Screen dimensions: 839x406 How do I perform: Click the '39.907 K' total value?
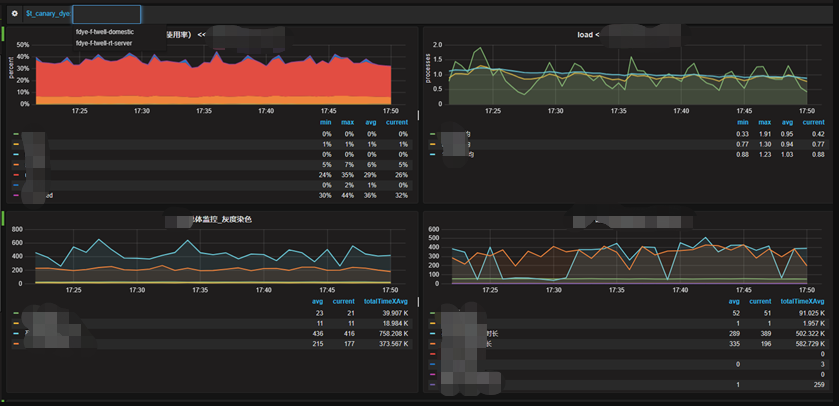click(x=393, y=313)
